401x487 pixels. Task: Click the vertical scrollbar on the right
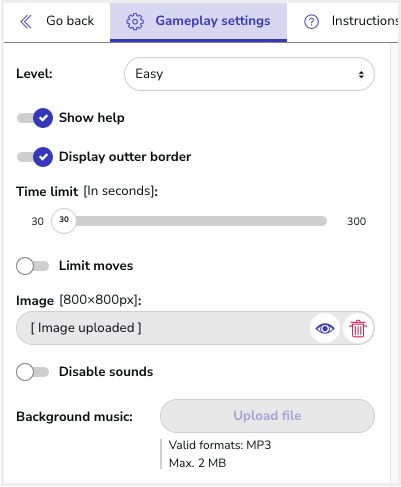tap(394, 263)
